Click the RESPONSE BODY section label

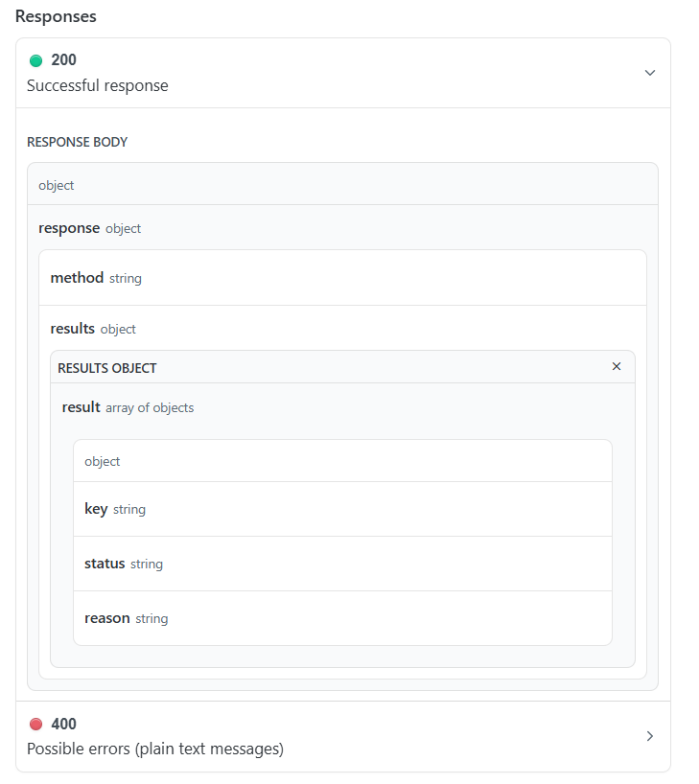tap(77, 142)
